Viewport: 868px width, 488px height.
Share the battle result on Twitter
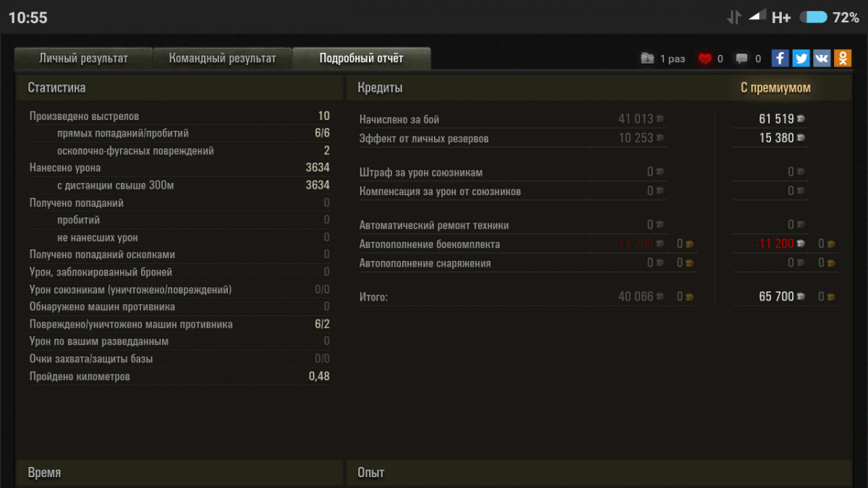tap(801, 59)
